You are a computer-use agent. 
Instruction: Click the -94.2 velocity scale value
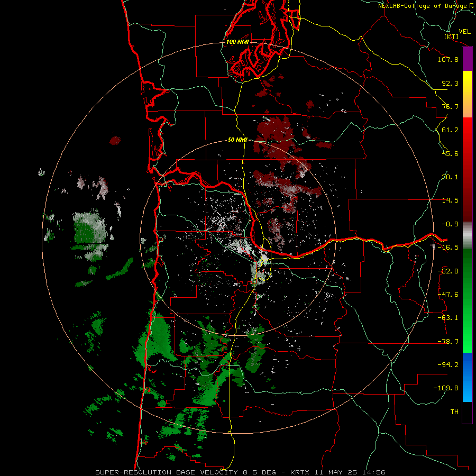pyautogui.click(x=448, y=364)
